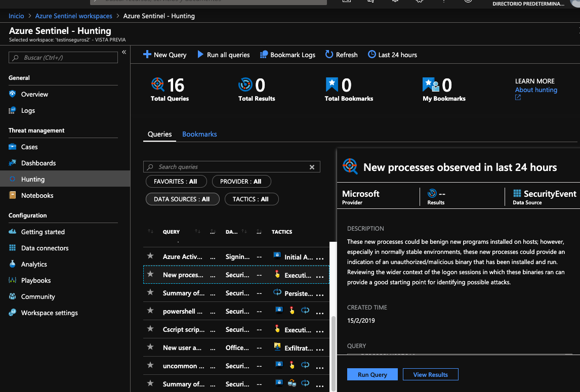Favorite the 'New proces...' query star
The image size is (580, 392).
(x=150, y=275)
